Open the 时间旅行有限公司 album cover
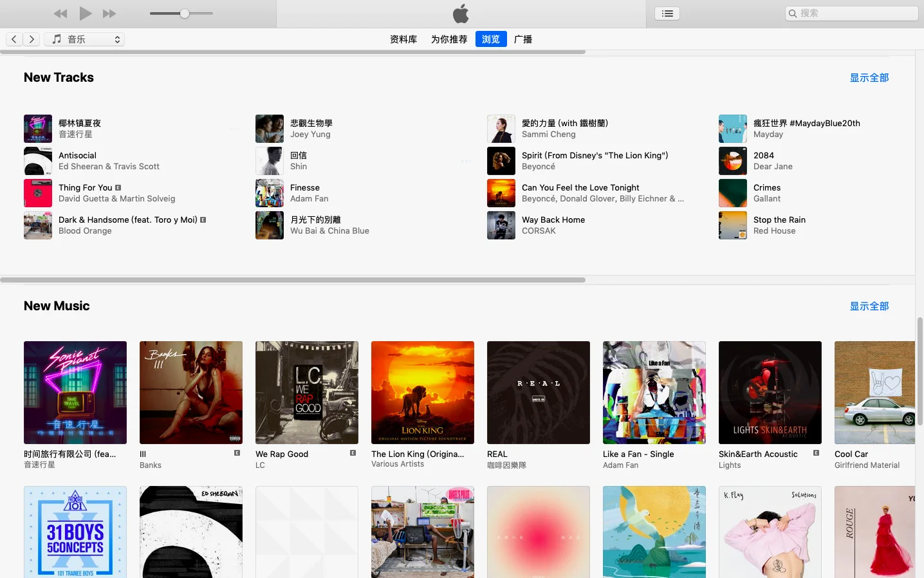This screenshot has width=924, height=578. pyautogui.click(x=75, y=393)
